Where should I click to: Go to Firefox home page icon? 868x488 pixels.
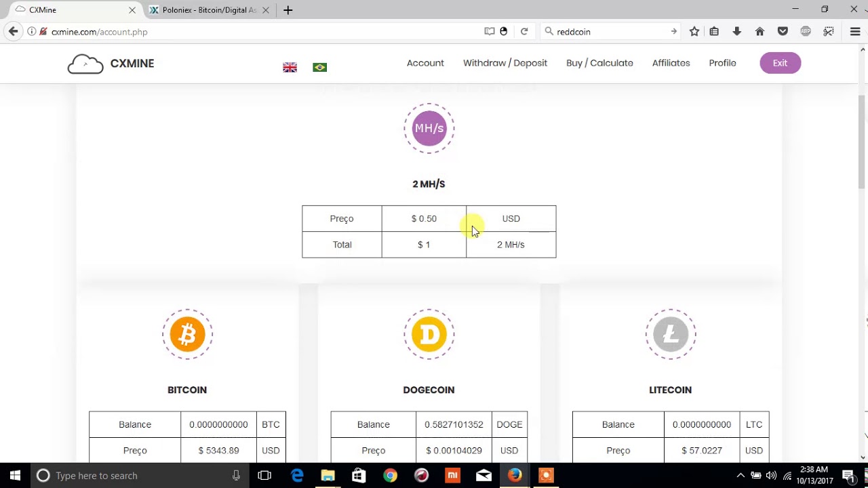coord(759,31)
